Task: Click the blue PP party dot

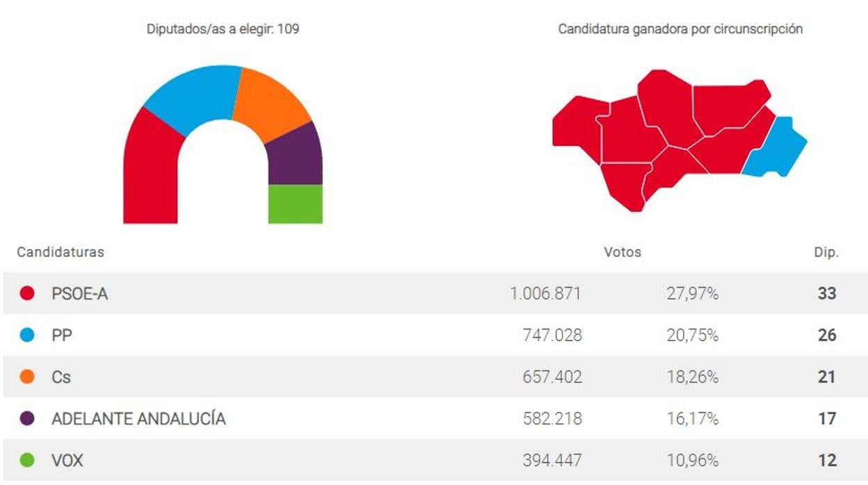Action: point(28,336)
